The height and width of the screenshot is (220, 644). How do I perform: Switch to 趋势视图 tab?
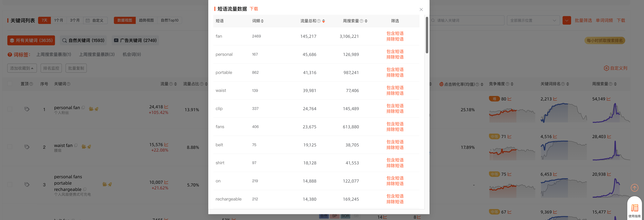click(x=146, y=20)
